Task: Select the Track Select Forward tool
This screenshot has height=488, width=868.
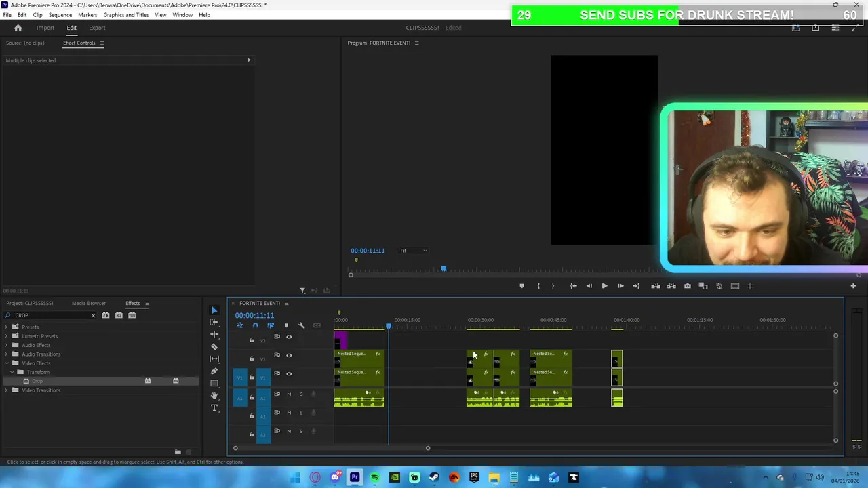Action: (x=214, y=323)
